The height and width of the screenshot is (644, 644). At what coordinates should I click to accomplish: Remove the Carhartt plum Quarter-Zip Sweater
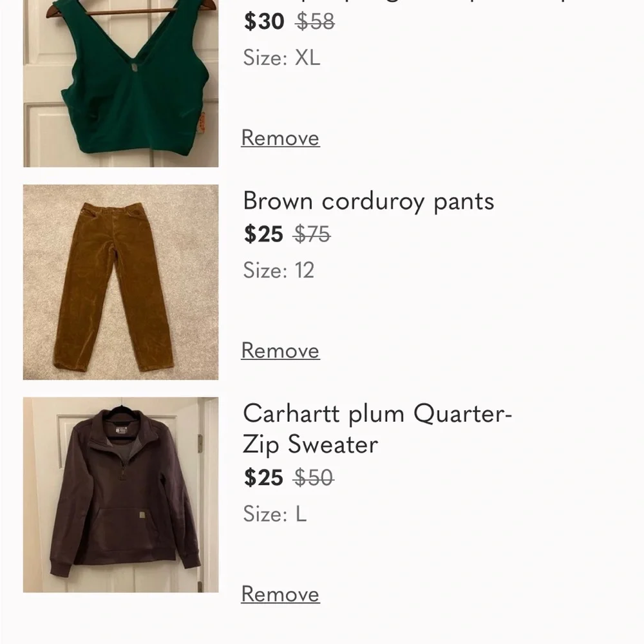coord(280,594)
